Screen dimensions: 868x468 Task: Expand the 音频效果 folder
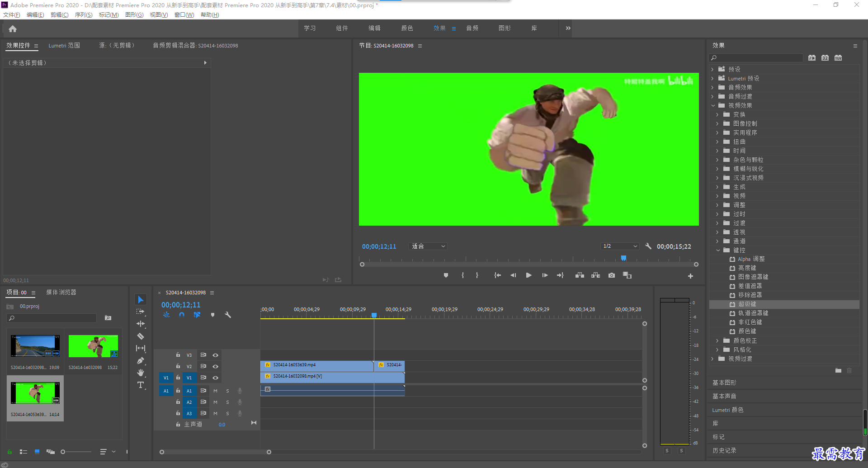tap(712, 87)
